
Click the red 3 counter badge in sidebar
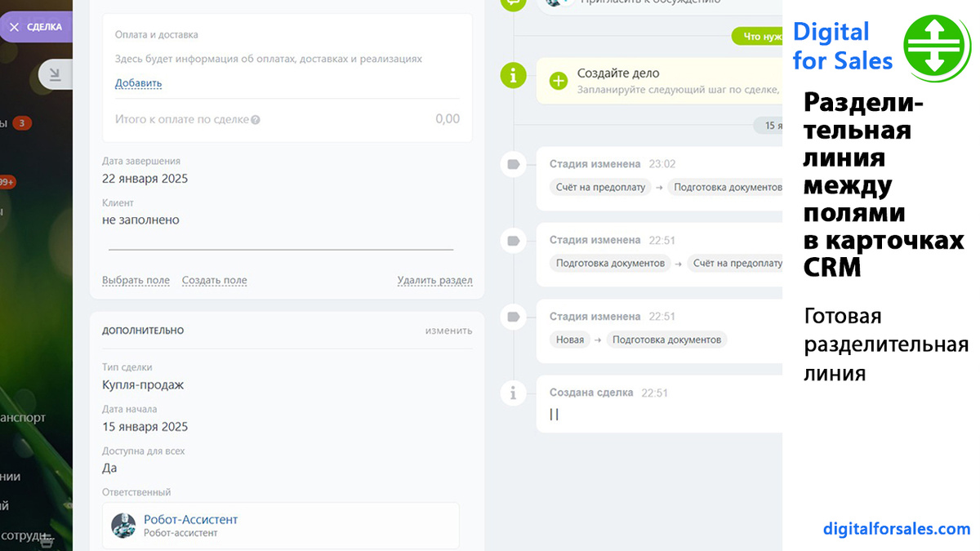[x=22, y=124]
